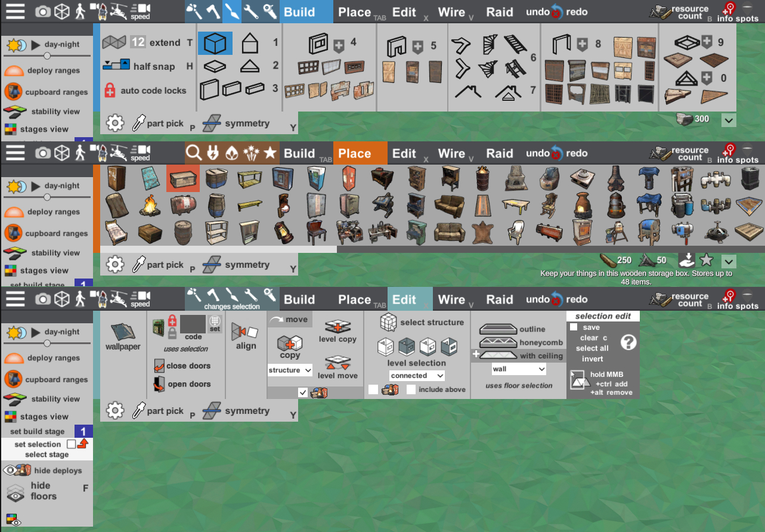Screen dimensions: 765x532
Task: Click the select structure icon
Action: tap(389, 322)
